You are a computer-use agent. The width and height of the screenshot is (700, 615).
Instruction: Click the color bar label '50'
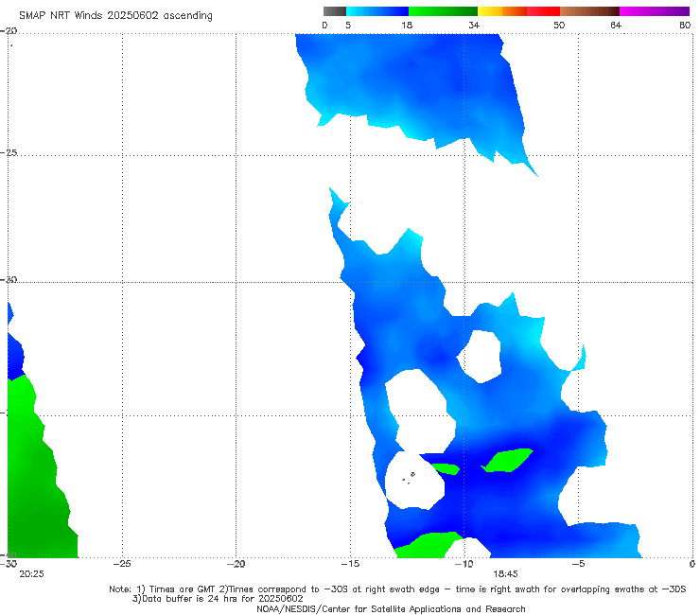[559, 26]
